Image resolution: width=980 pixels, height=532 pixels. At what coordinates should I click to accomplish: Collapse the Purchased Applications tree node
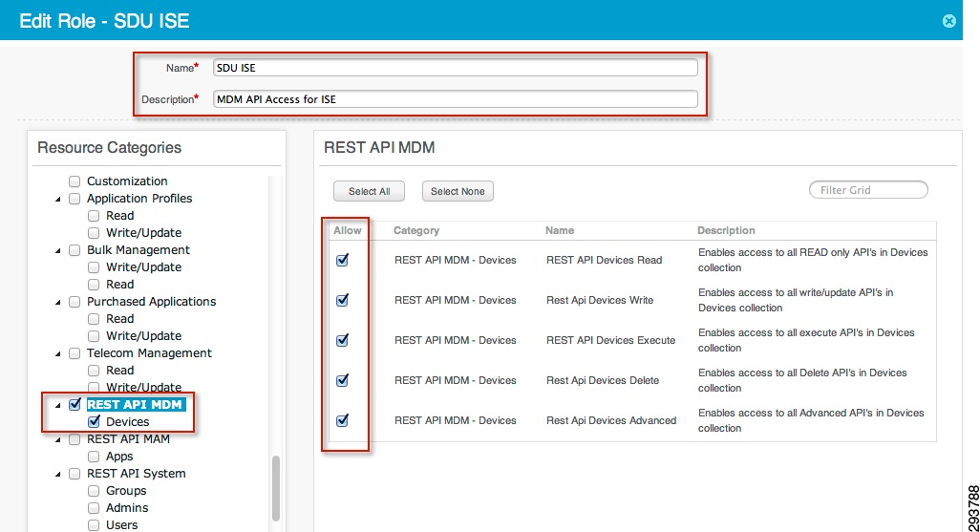coord(58,303)
